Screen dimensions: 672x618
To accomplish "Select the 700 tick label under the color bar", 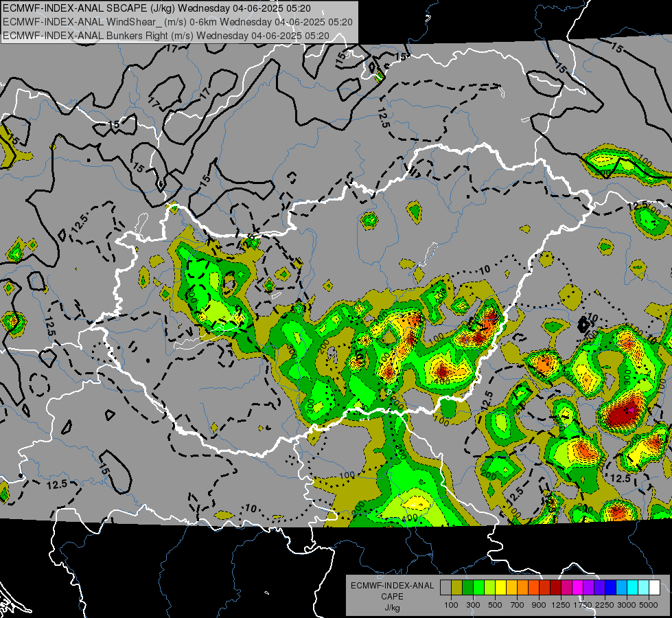I will (x=518, y=605).
